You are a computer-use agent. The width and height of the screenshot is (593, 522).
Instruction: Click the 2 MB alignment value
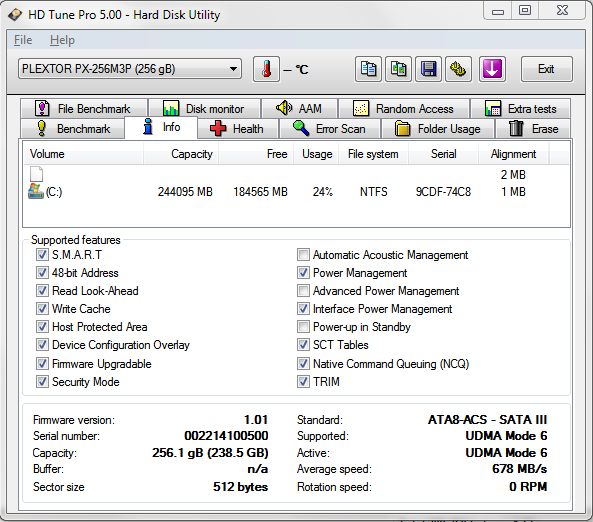click(x=513, y=175)
